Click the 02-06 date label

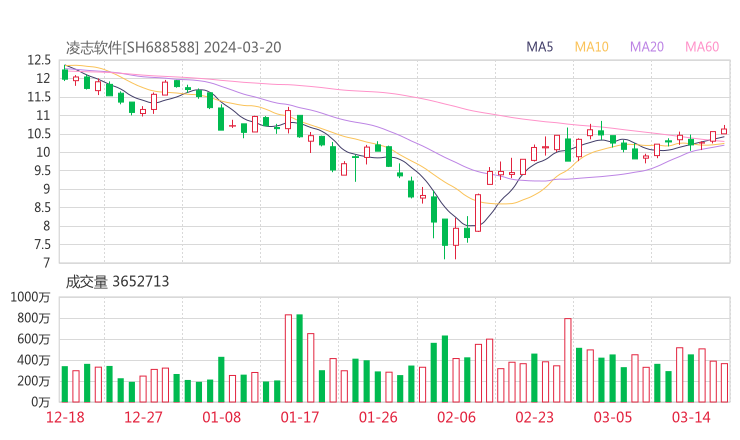pyautogui.click(x=456, y=417)
